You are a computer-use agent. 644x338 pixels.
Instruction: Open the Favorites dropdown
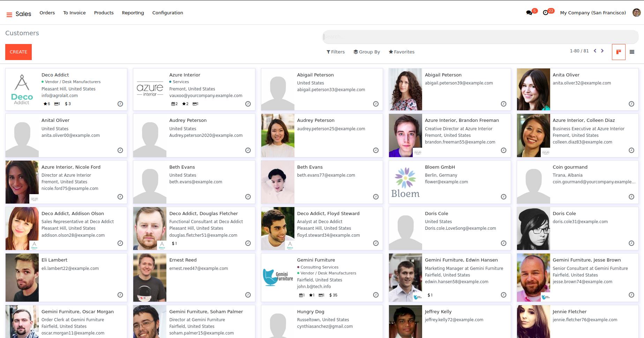click(402, 52)
